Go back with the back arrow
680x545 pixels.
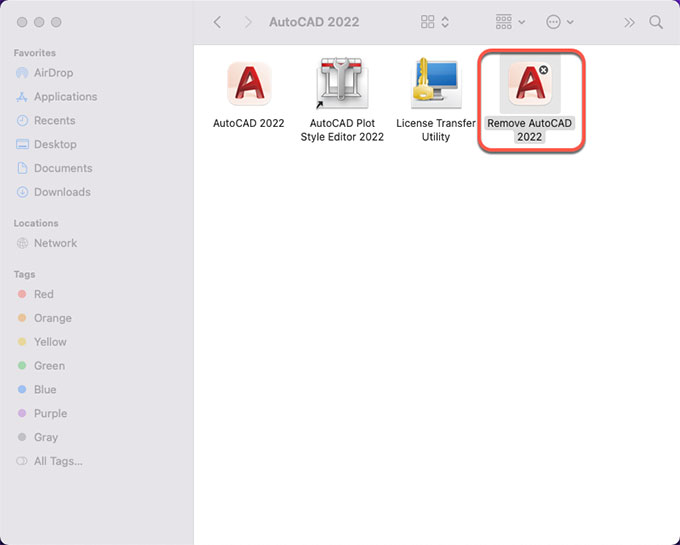point(218,22)
